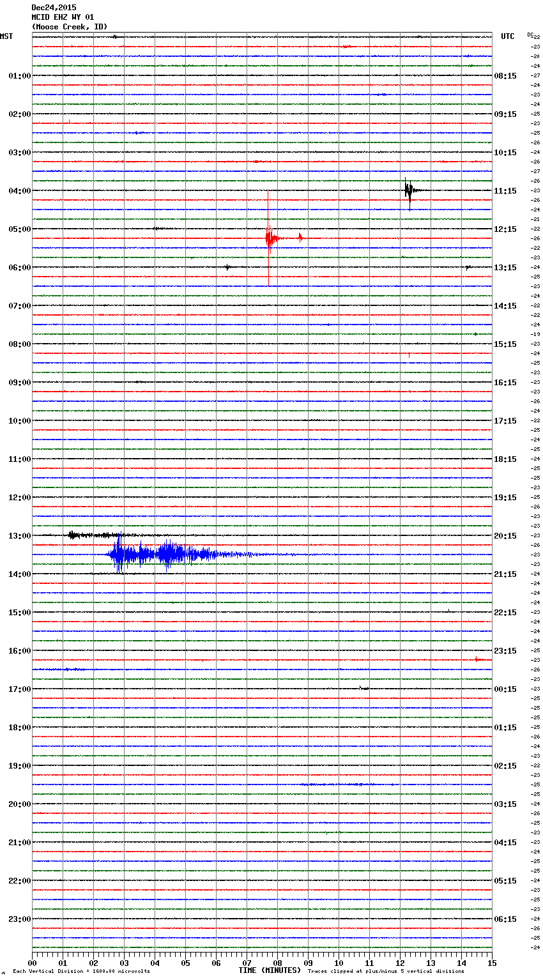Click the 12 tick label on the minutes axis
This screenshot has width=543, height=980.
(x=400, y=963)
